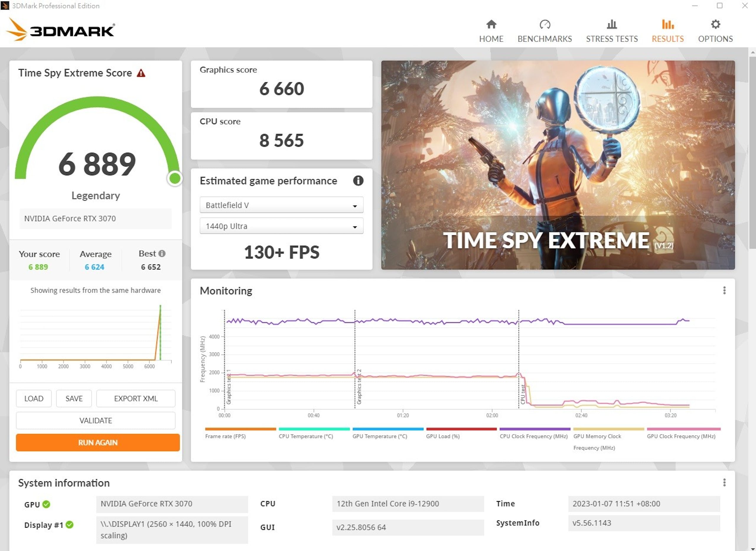Viewport: 756px width, 551px height.
Task: Click the red warning triangle beside score title
Action: point(141,73)
